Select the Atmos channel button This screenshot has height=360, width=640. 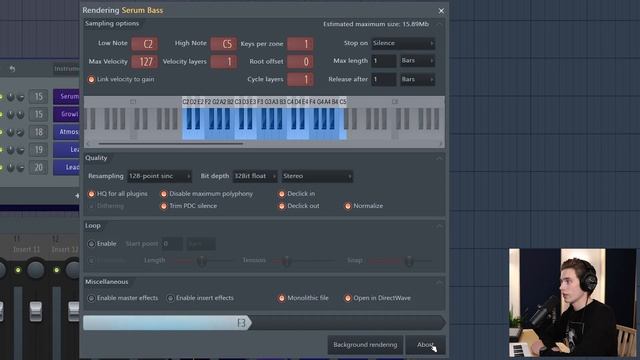(x=67, y=132)
